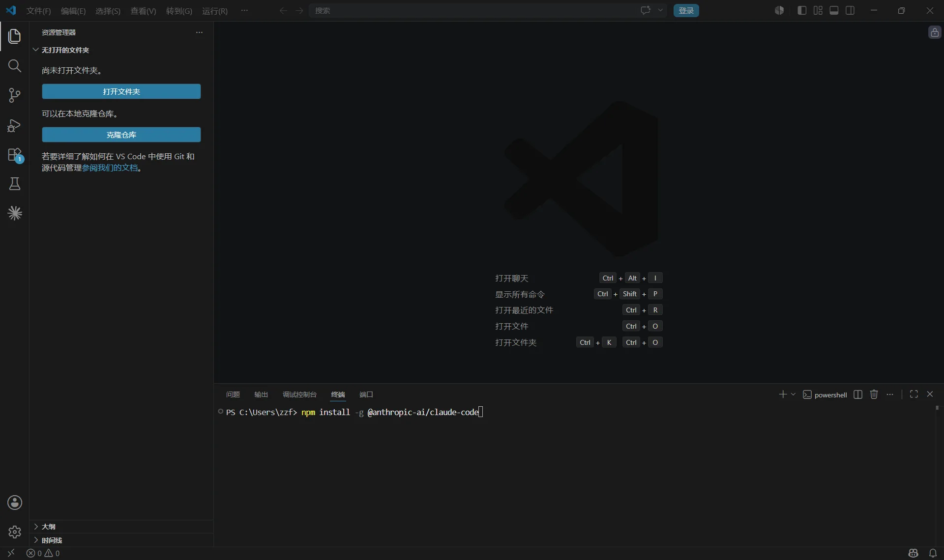Expand the 时间线 section

pyautogui.click(x=121, y=540)
